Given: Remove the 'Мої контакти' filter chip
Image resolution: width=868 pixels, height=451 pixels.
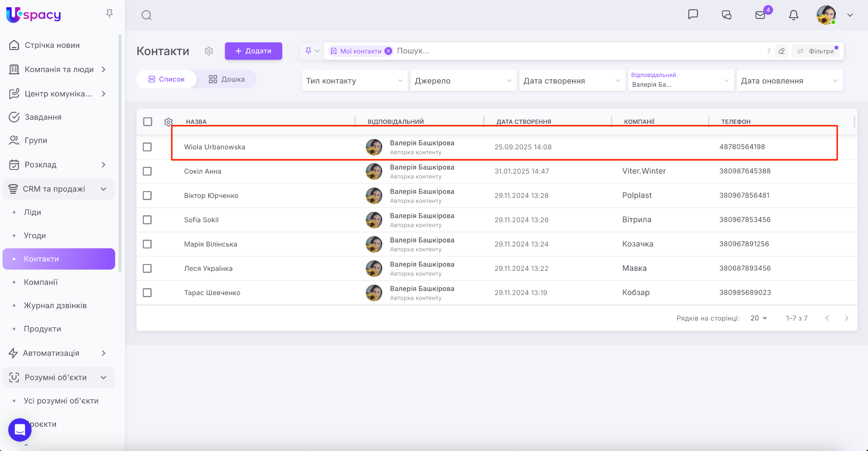Looking at the screenshot, I should tap(388, 51).
